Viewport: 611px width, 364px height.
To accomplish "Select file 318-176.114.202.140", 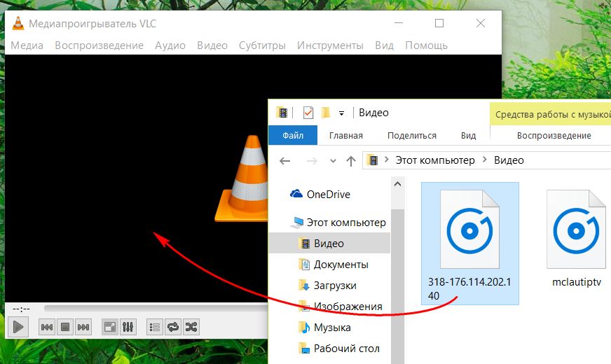I will click(x=470, y=244).
